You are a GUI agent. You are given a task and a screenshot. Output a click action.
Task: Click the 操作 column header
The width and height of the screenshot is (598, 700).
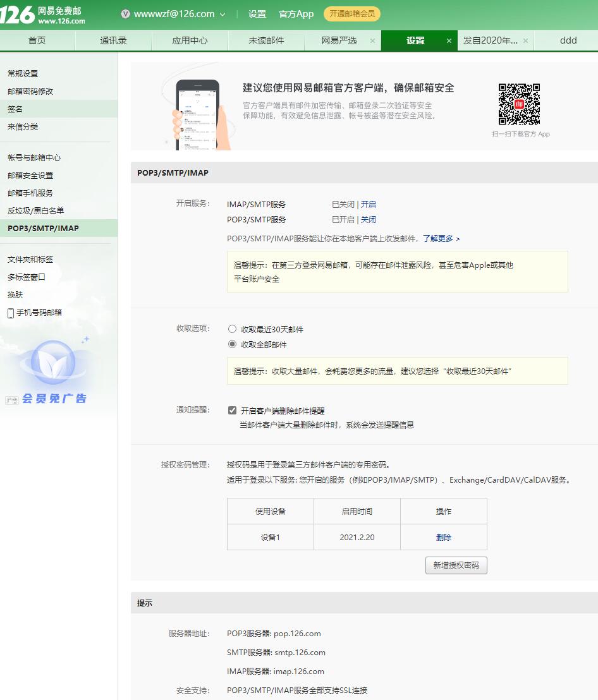point(444,511)
